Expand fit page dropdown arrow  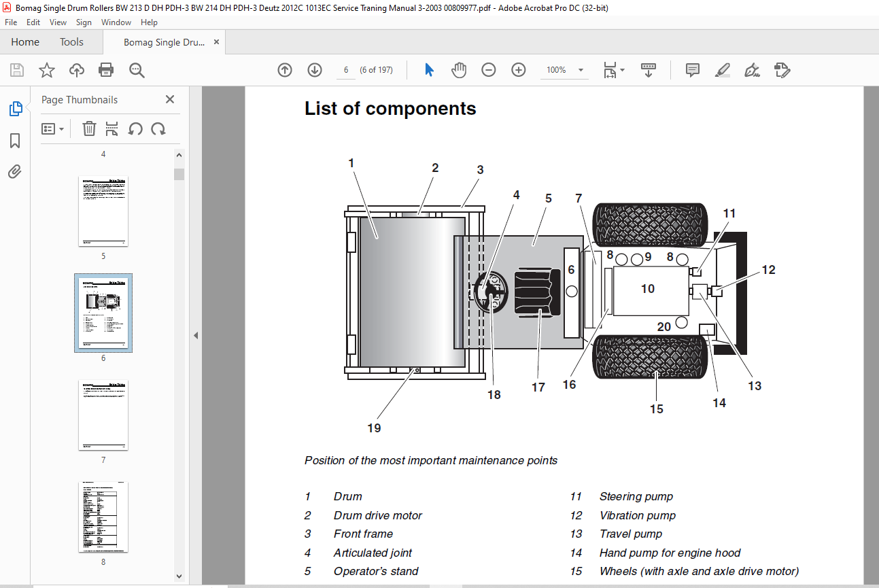pyautogui.click(x=622, y=70)
